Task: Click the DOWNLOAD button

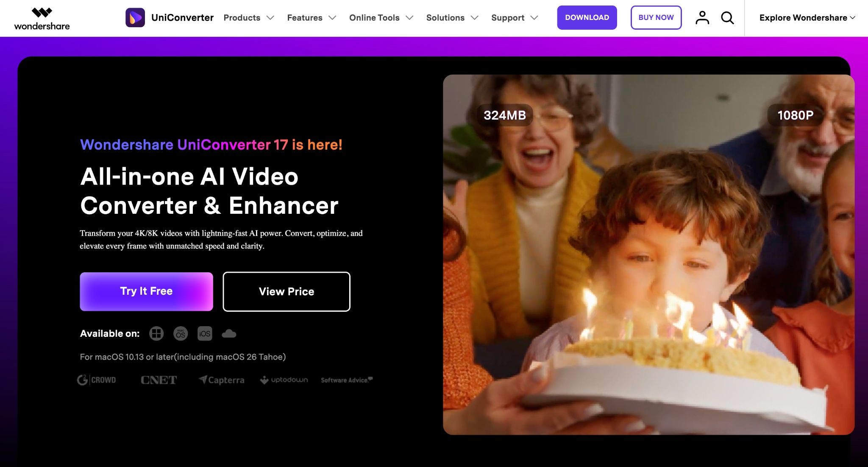Action: tap(587, 17)
